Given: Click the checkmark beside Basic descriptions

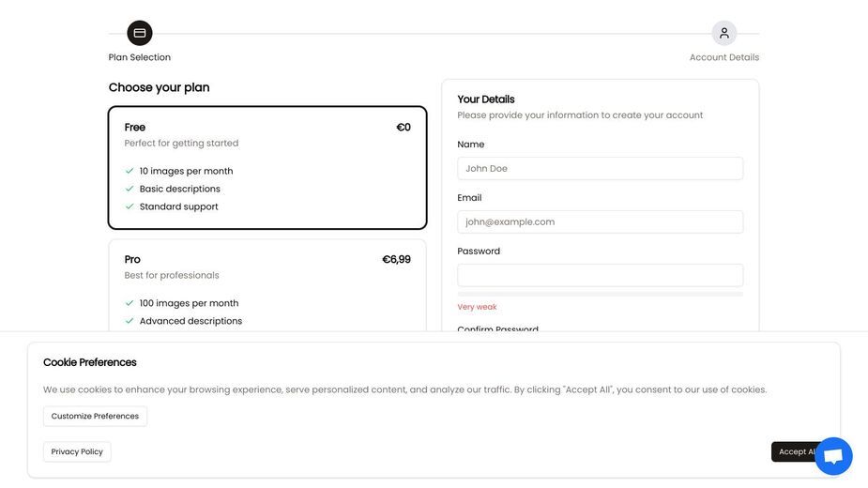Looking at the screenshot, I should point(129,189).
